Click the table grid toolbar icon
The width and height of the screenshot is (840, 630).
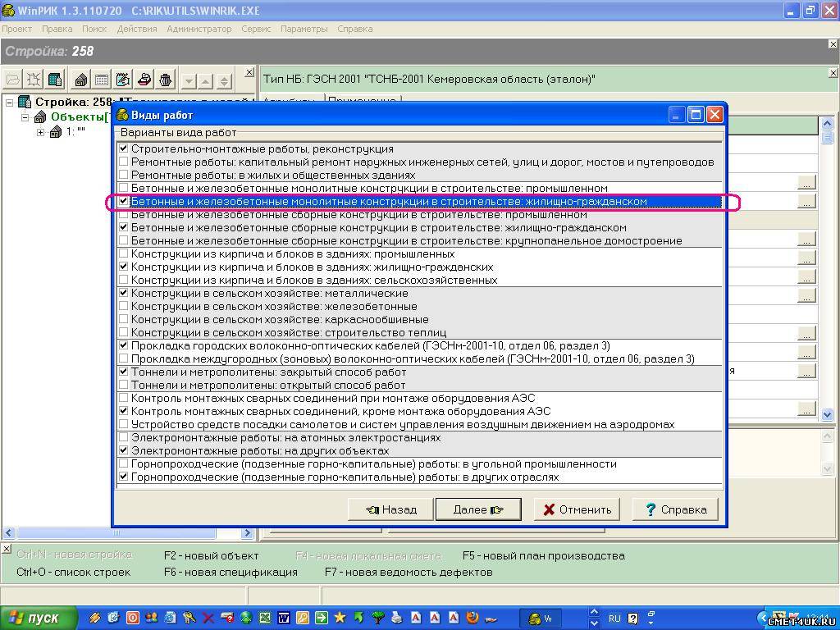102,80
